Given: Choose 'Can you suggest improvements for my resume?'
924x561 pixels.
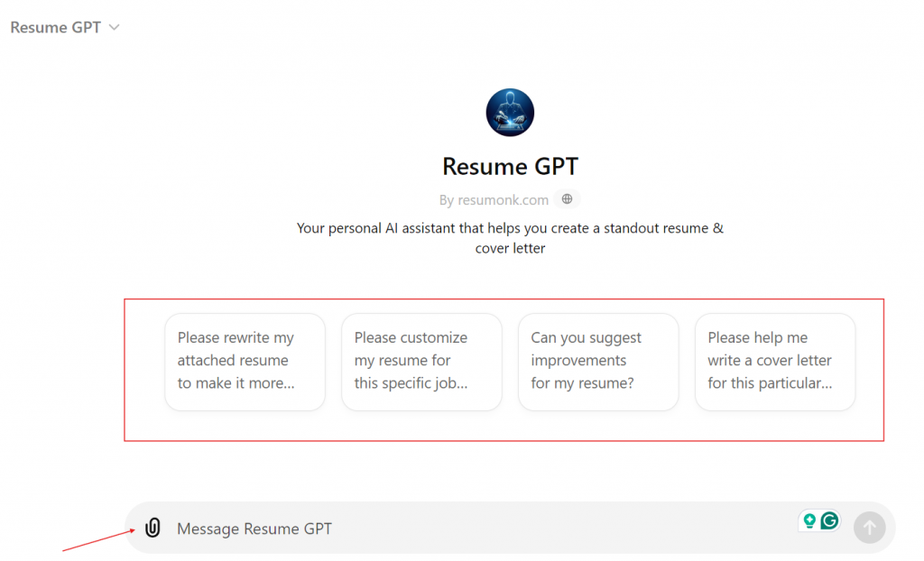Looking at the screenshot, I should click(598, 362).
